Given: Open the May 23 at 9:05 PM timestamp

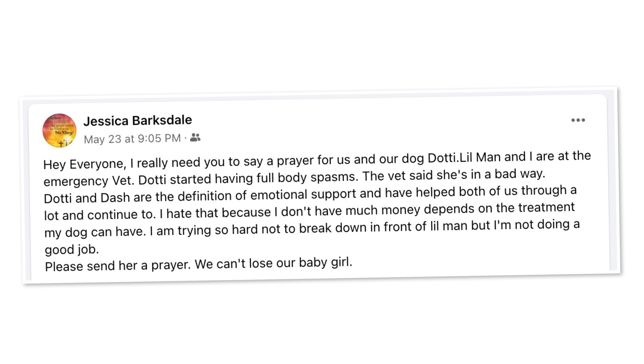Looking at the screenshot, I should click(x=132, y=139).
